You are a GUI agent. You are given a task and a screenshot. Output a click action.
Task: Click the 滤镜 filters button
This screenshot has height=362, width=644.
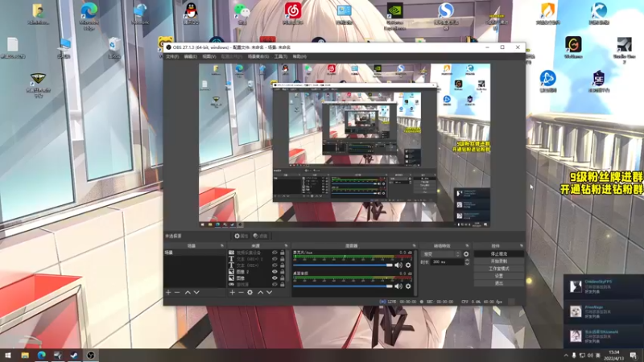click(260, 236)
